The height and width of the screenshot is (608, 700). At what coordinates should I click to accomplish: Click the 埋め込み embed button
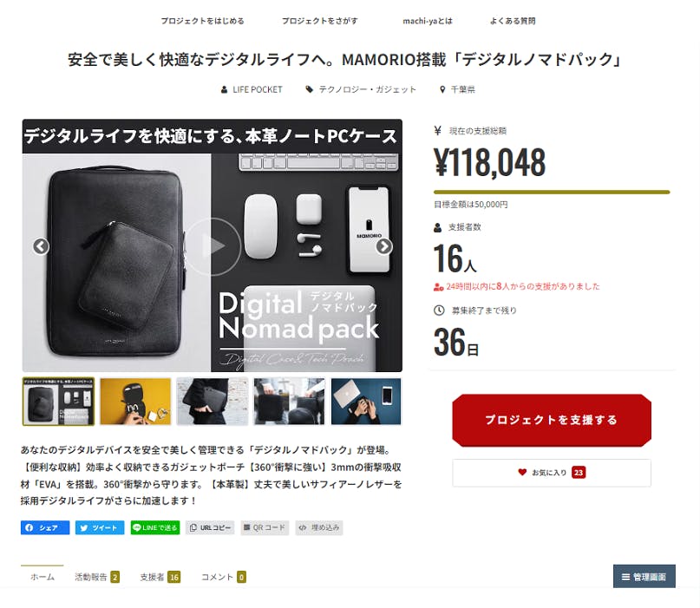pyautogui.click(x=318, y=527)
